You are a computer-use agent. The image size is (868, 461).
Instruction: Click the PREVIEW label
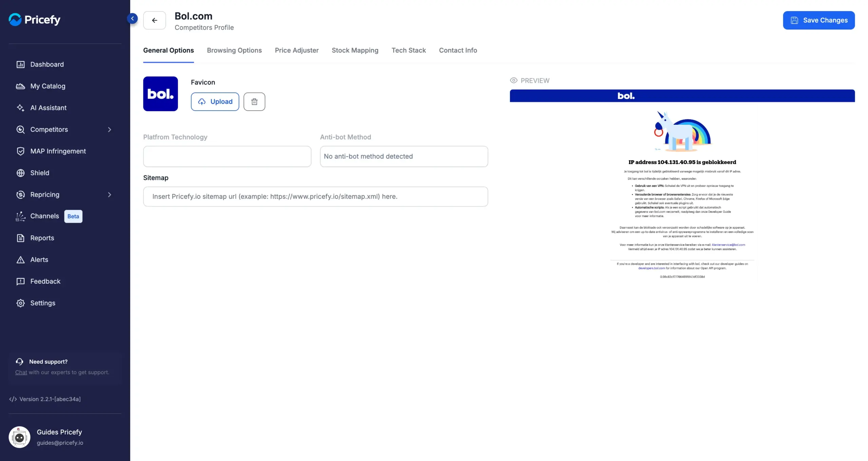(x=535, y=81)
